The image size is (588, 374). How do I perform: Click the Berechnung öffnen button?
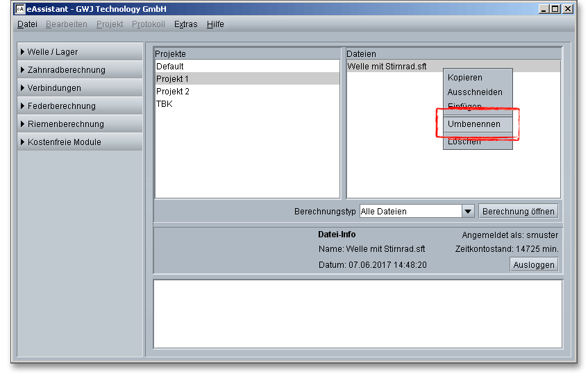(x=518, y=212)
